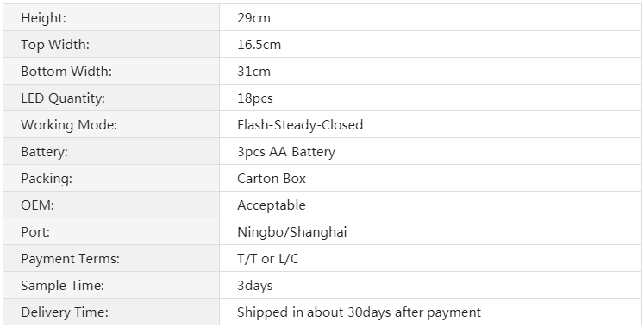
Task: Select the 16.5cm value cell
Action: [x=430, y=44]
